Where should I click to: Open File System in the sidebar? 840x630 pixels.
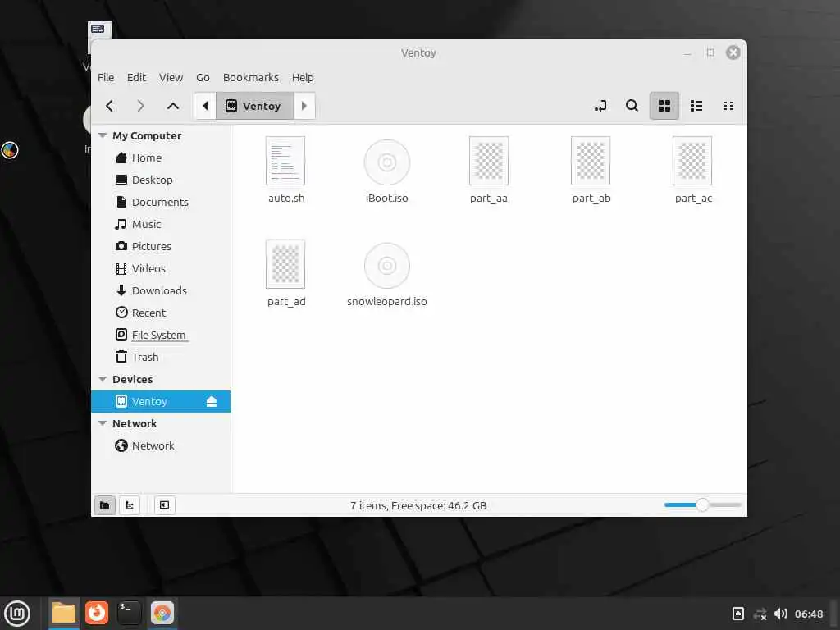161,335
